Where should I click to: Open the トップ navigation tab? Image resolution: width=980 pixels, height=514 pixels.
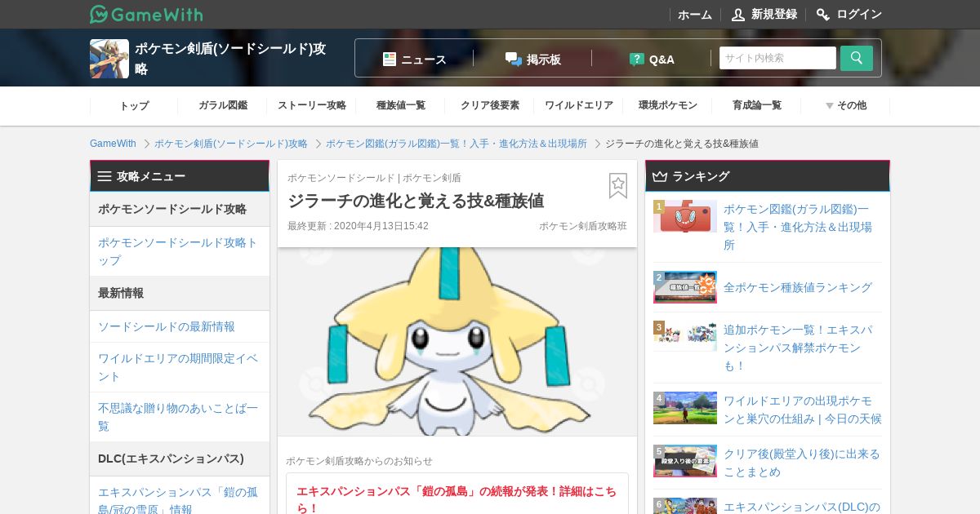pyautogui.click(x=134, y=105)
